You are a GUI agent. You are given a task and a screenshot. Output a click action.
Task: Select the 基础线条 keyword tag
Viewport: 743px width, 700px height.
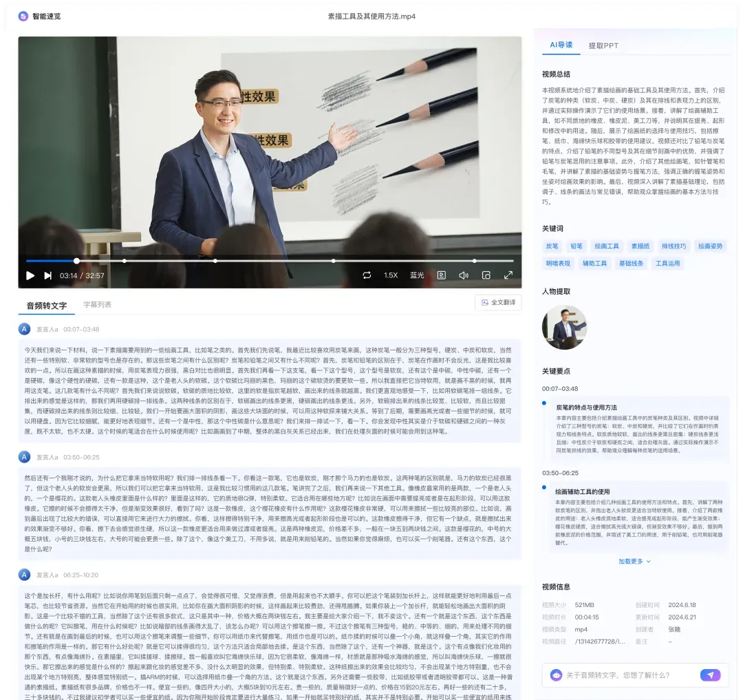pyautogui.click(x=631, y=263)
